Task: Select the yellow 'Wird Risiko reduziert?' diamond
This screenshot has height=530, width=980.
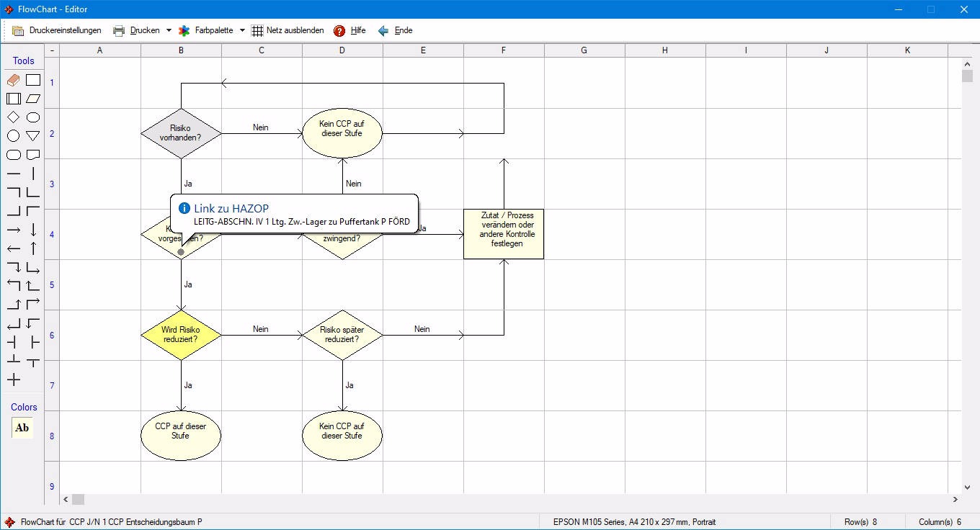Action: 181,335
